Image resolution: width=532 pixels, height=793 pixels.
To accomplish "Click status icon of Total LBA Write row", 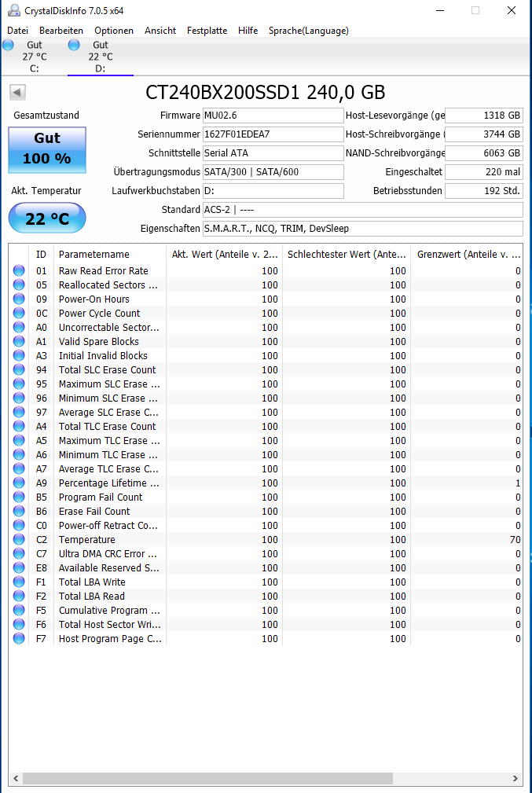I will pyautogui.click(x=19, y=582).
